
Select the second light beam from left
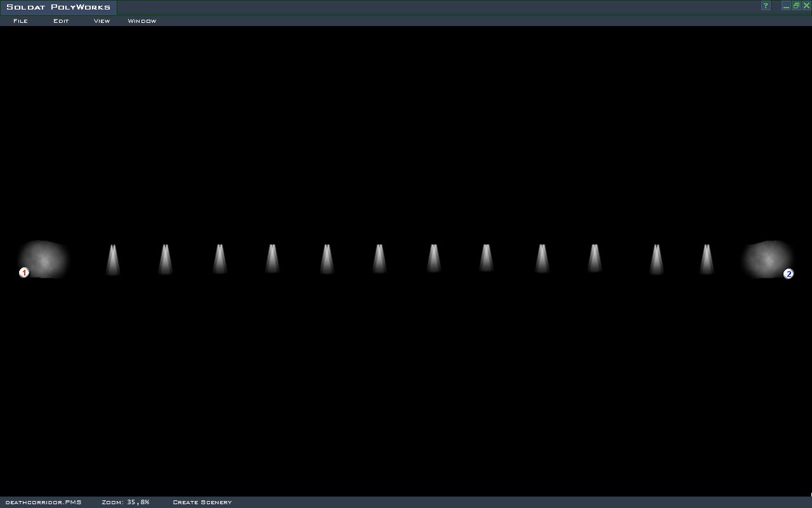[165, 260]
